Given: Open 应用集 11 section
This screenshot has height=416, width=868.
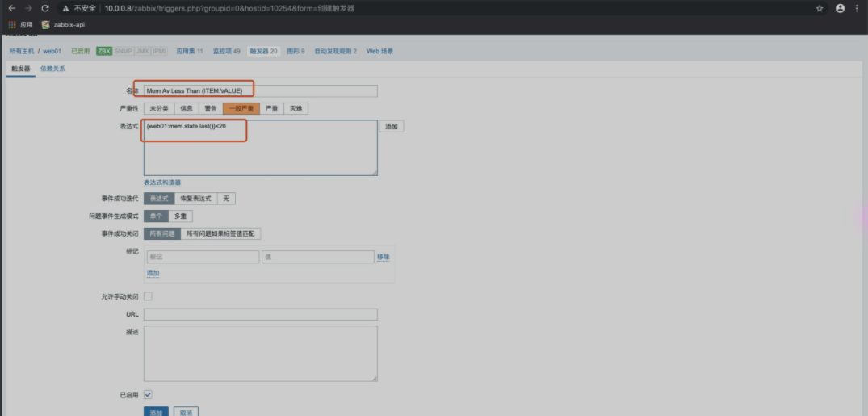Looking at the screenshot, I should tap(189, 51).
